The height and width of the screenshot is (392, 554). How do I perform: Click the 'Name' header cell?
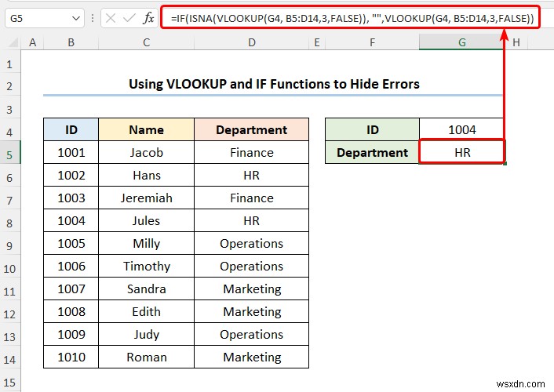tap(146, 129)
